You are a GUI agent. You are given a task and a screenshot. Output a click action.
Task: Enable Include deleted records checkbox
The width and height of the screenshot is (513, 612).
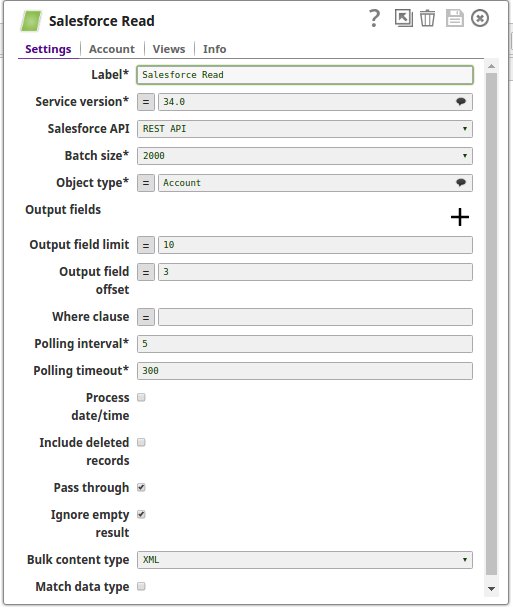(x=141, y=442)
